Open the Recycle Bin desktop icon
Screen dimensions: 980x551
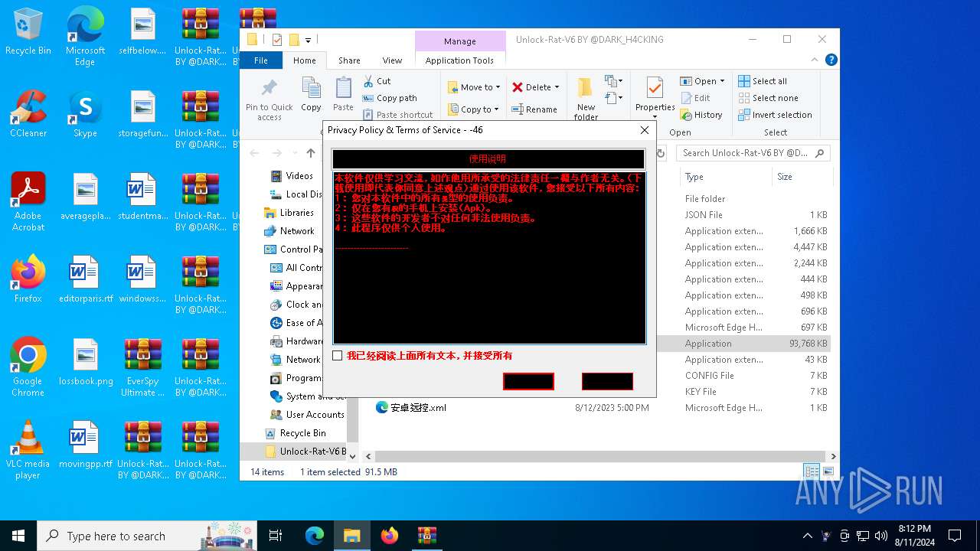28,32
